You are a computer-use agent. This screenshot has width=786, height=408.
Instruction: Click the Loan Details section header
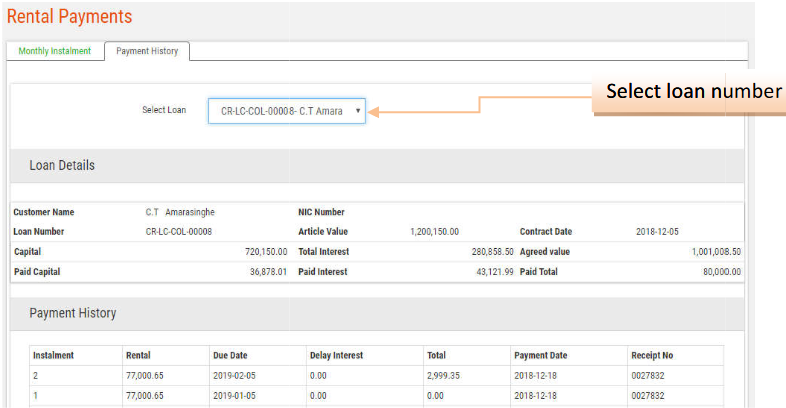[62, 165]
